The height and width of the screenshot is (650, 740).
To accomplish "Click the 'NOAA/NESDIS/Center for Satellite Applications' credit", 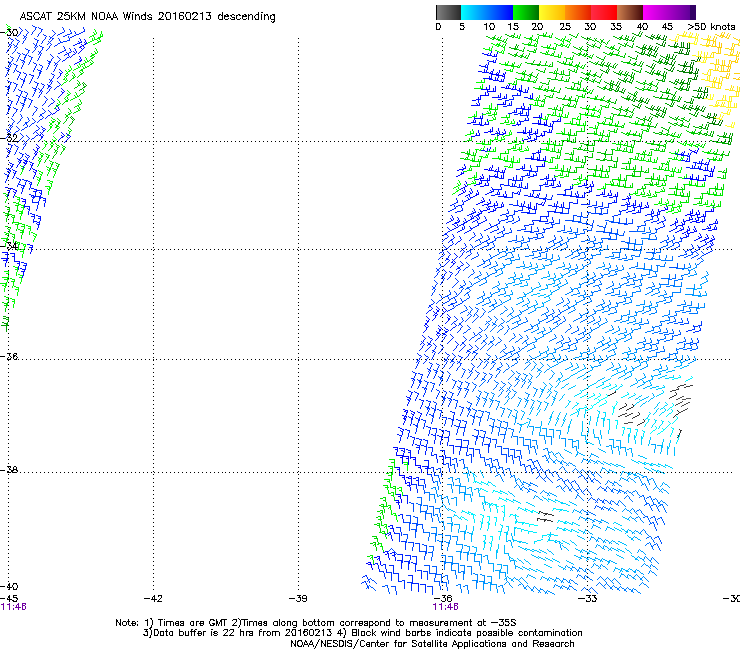I will (x=399, y=644).
